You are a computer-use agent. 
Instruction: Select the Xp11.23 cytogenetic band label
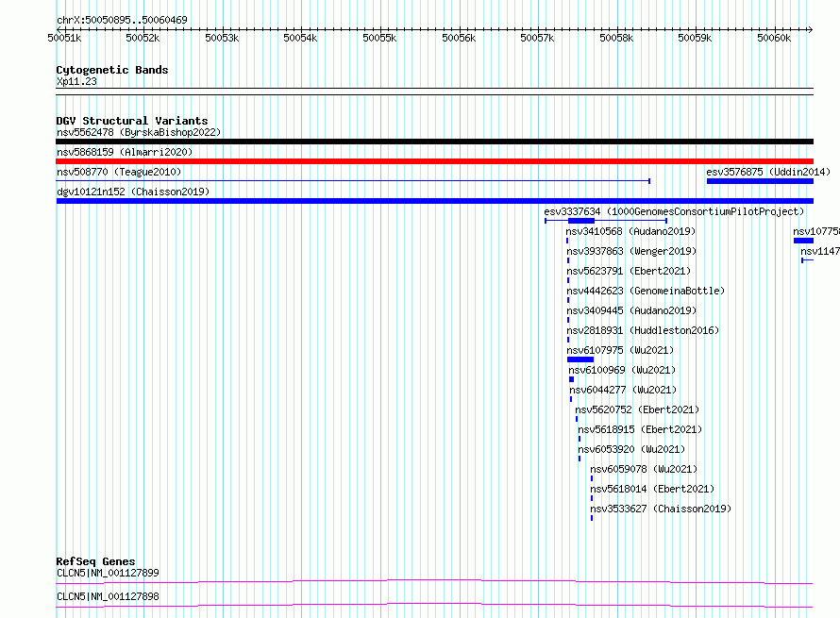point(76,81)
